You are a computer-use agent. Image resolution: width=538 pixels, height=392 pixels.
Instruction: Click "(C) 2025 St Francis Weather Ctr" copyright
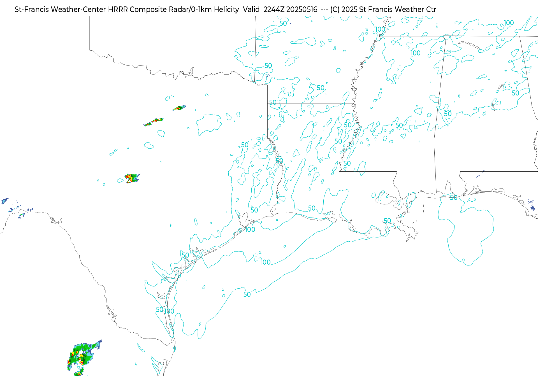pyautogui.click(x=383, y=10)
